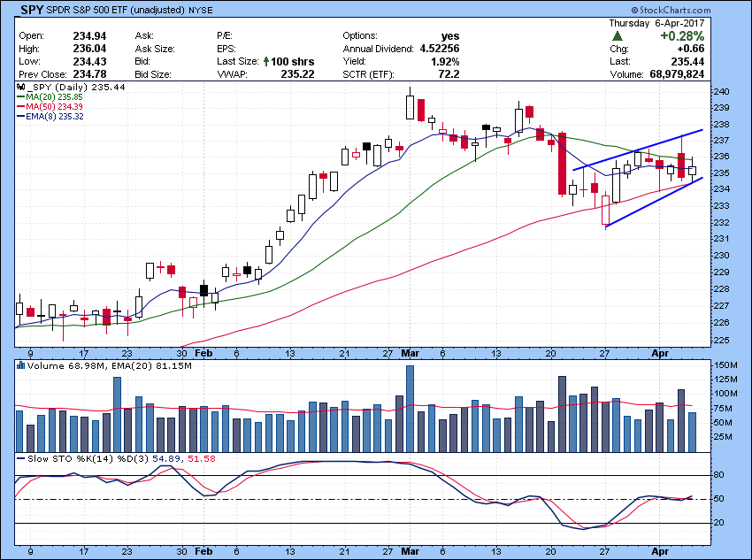The width and height of the screenshot is (752, 560).
Task: Select the VWAP value 235.22
Action: (x=297, y=74)
